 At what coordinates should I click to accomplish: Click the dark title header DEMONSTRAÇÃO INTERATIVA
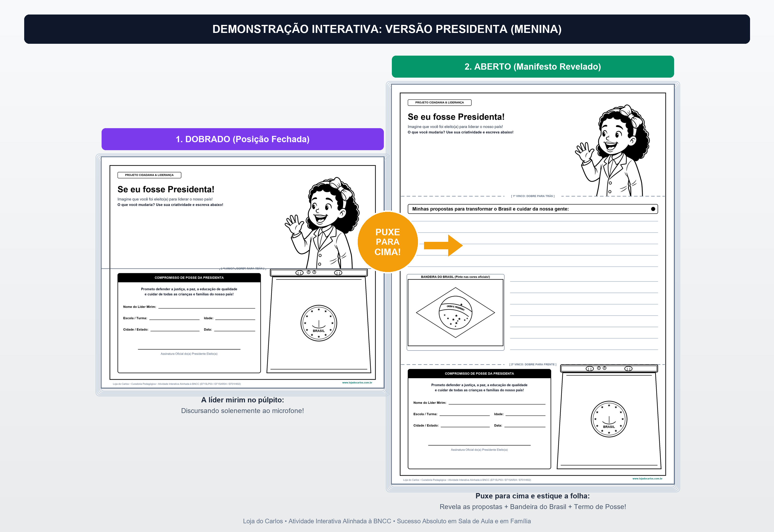[x=387, y=29]
